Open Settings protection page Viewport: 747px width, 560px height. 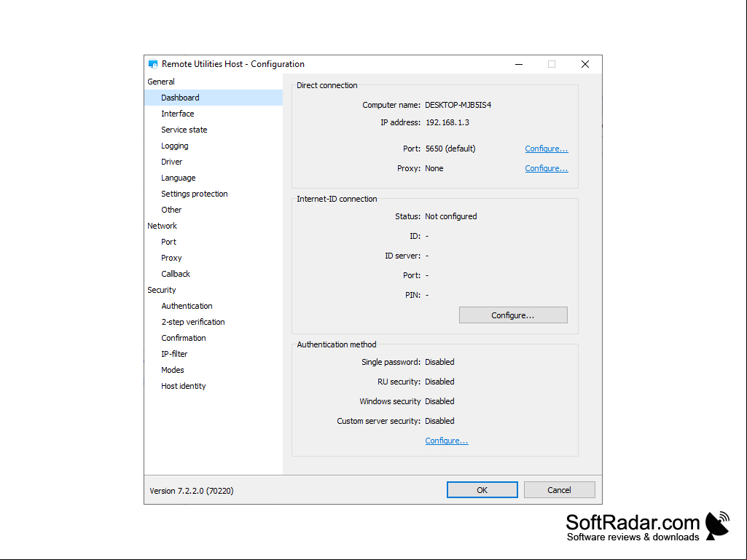[195, 194]
